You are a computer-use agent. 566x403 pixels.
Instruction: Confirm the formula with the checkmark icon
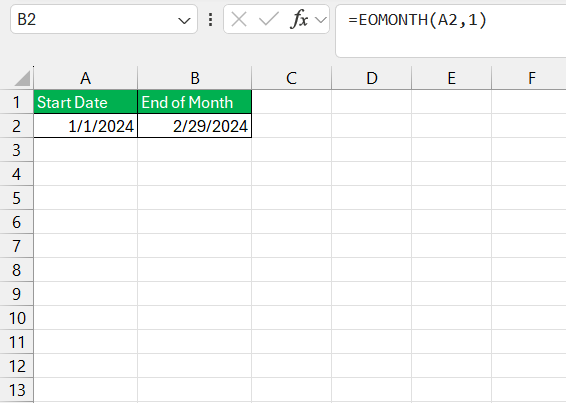coord(269,19)
